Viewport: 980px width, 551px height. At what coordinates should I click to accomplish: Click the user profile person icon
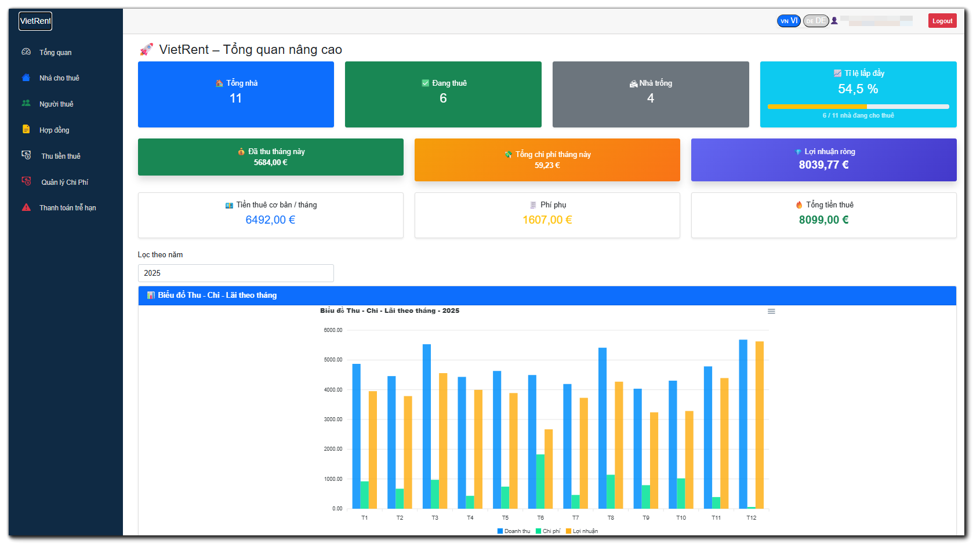[834, 20]
